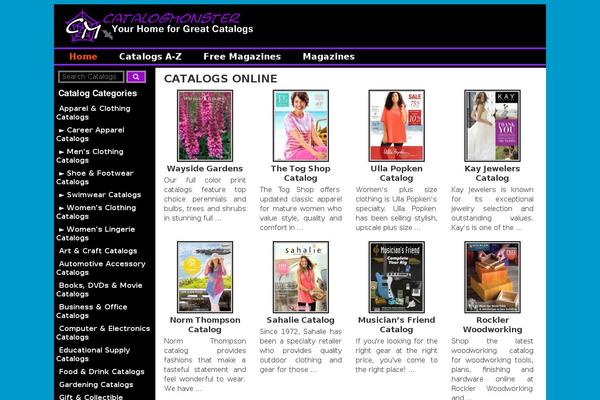The height and width of the screenshot is (400, 600).
Task: Open Men's Clothing Catalogs subcategory
Action: coord(90,156)
